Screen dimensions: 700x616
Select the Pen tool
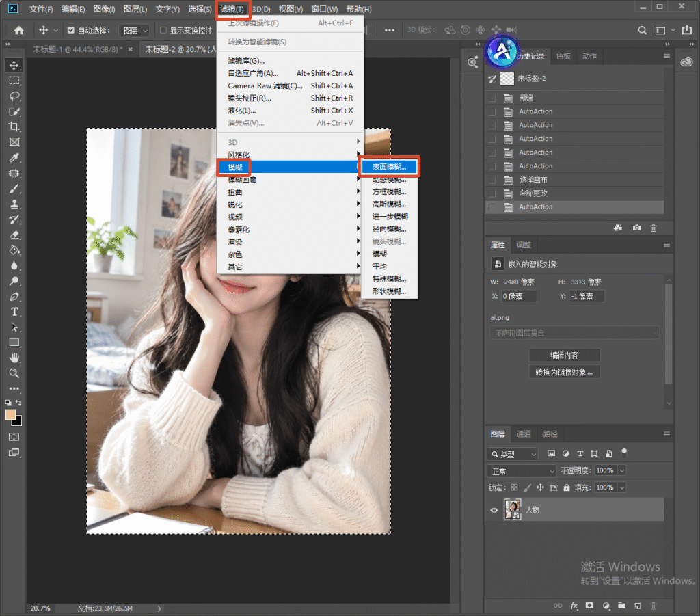(14, 297)
